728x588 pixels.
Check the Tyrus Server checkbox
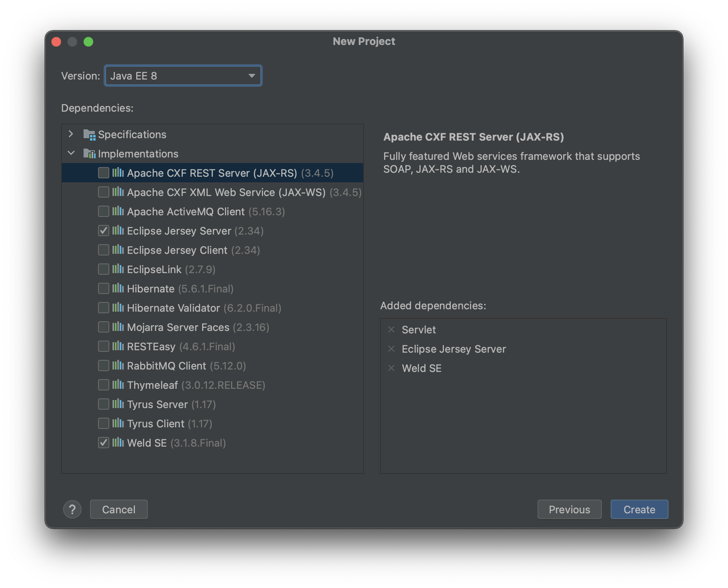coord(104,404)
